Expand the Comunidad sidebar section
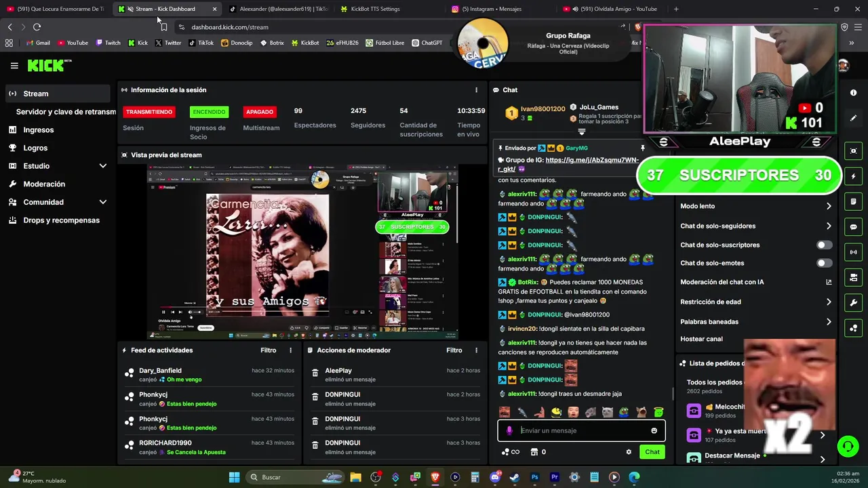This screenshot has height=488, width=868. pos(103,202)
